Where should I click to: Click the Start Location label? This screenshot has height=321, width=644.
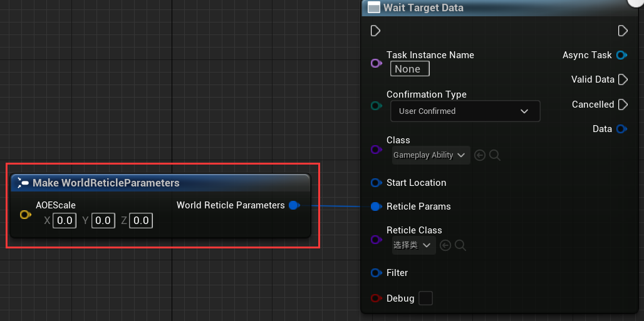(416, 183)
